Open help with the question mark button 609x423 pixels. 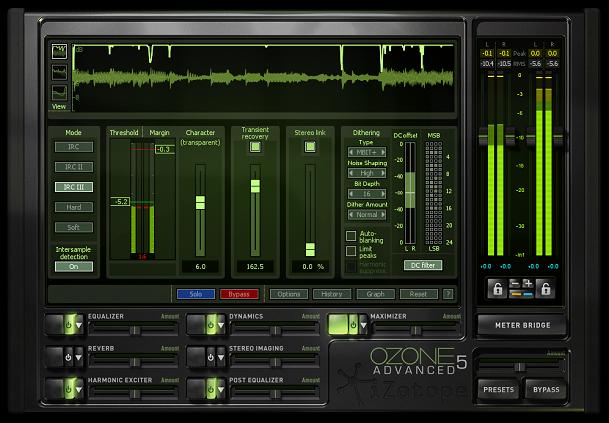[448, 294]
